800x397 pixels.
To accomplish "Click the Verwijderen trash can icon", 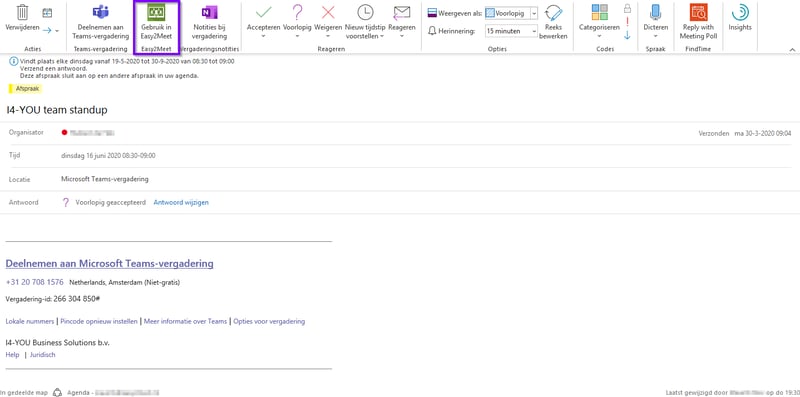I will (22, 12).
